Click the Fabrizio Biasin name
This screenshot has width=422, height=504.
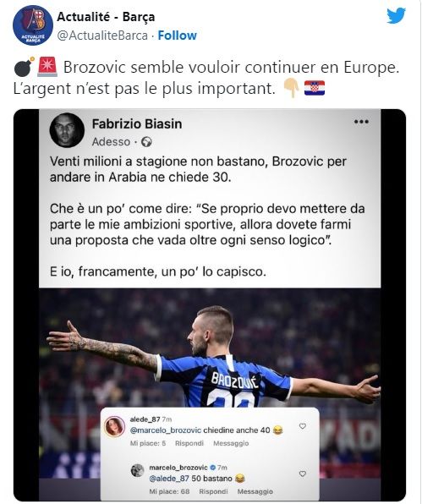[137, 123]
